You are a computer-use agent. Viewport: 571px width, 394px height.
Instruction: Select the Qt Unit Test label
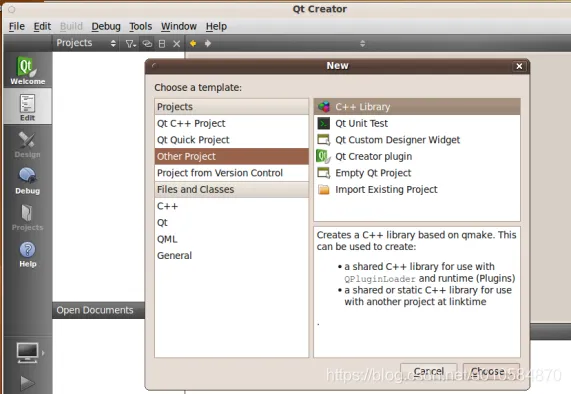point(362,123)
